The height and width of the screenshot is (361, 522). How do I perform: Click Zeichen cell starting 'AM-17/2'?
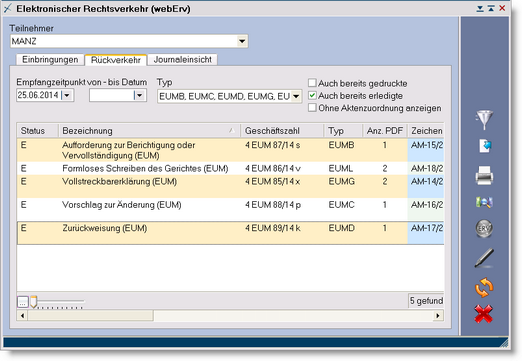[426, 233]
